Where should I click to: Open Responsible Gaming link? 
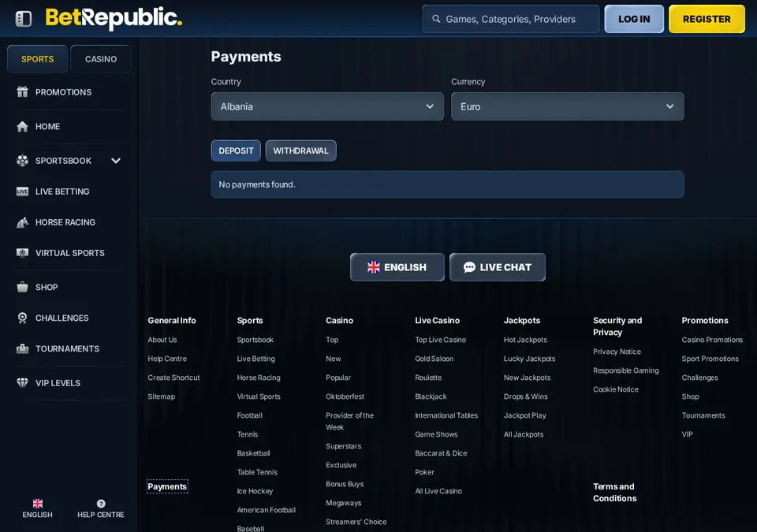[x=625, y=370]
